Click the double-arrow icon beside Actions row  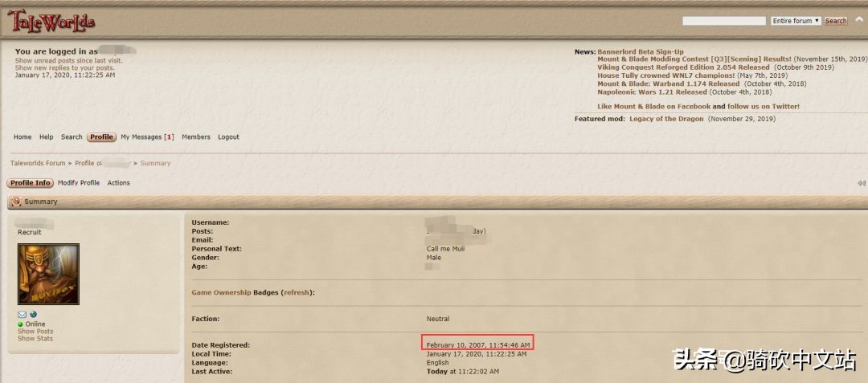[862, 183]
